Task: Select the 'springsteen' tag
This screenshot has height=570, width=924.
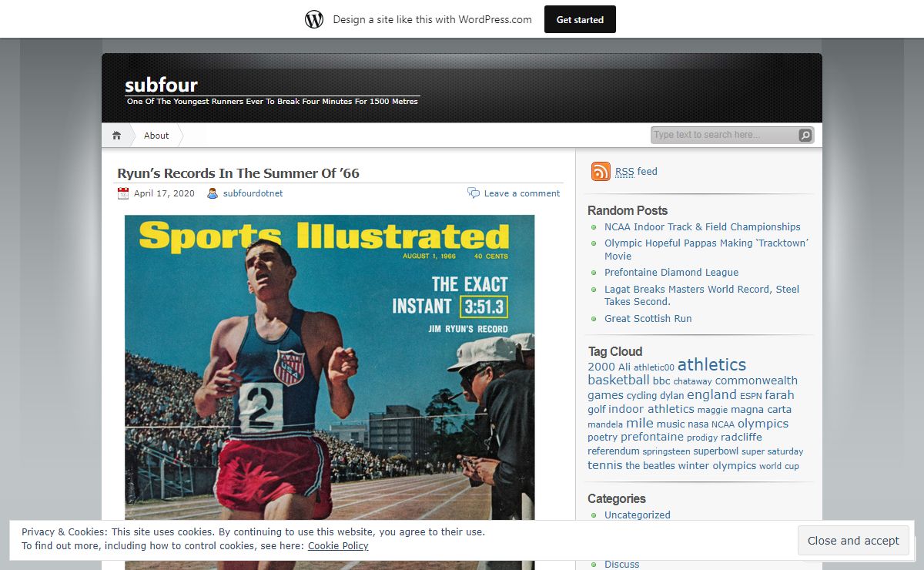Action: point(667,451)
